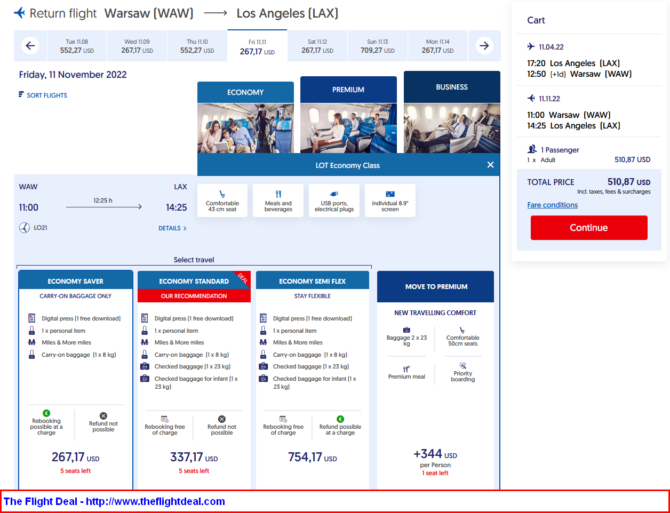Select the Economy Semi Flex fare header
Screen dimensions: 670x513
point(312,281)
